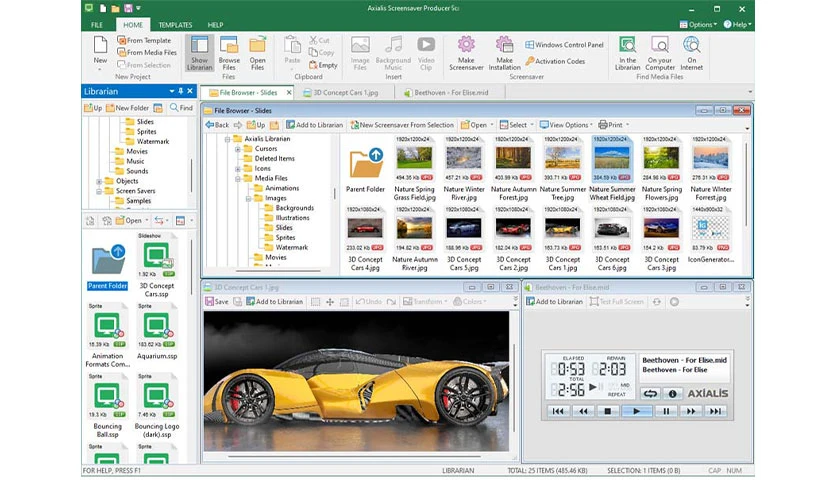Viewport: 836px width, 484px height.
Task: Stop the MIDI playback
Action: click(x=607, y=411)
